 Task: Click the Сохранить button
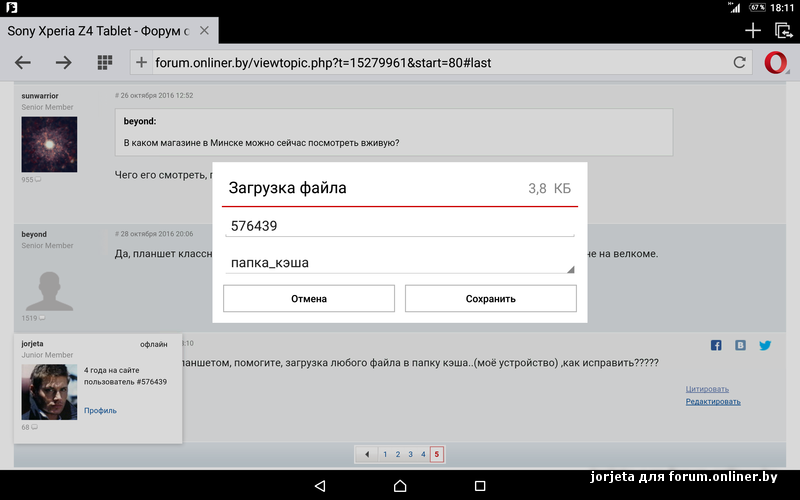tap(490, 298)
